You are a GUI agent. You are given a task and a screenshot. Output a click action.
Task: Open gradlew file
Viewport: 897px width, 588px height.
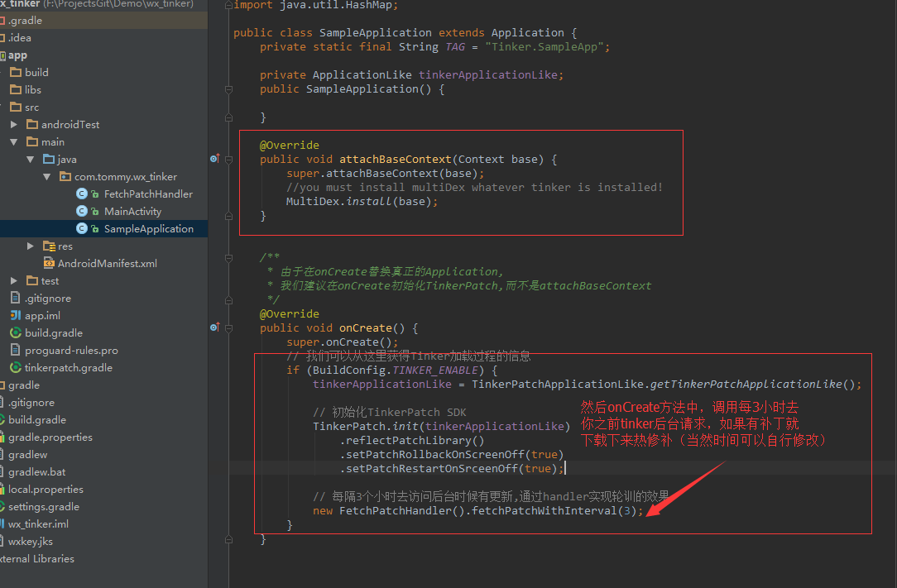[x=27, y=455]
